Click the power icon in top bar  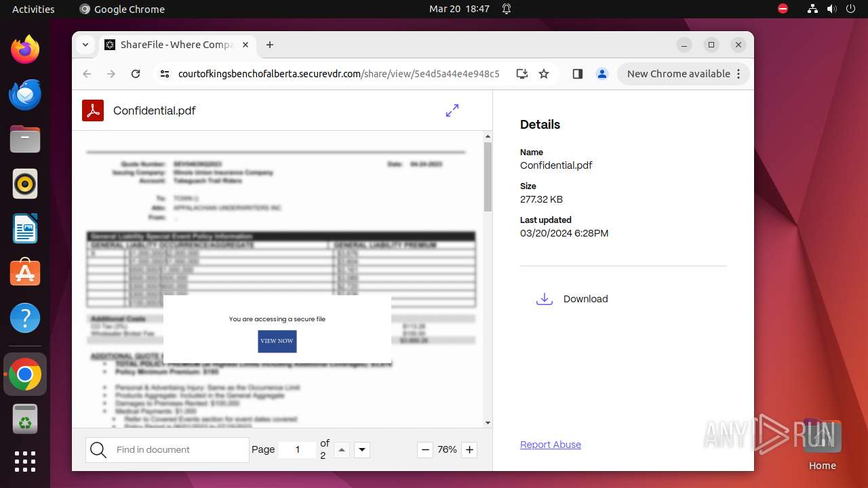coord(850,9)
